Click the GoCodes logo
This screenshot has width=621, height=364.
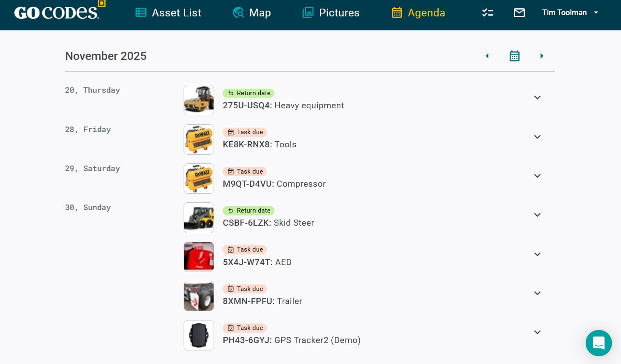click(x=57, y=12)
